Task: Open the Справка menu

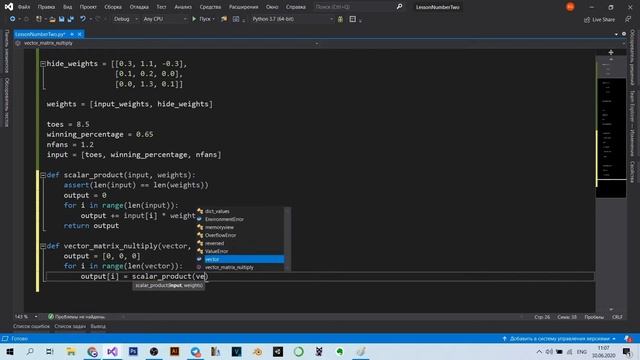Action: [x=296, y=7]
